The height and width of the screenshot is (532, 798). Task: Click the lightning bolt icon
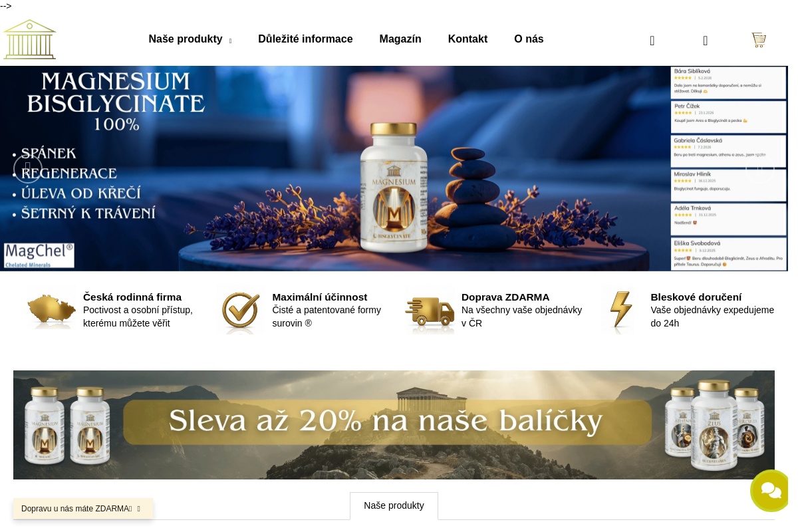[620, 310]
